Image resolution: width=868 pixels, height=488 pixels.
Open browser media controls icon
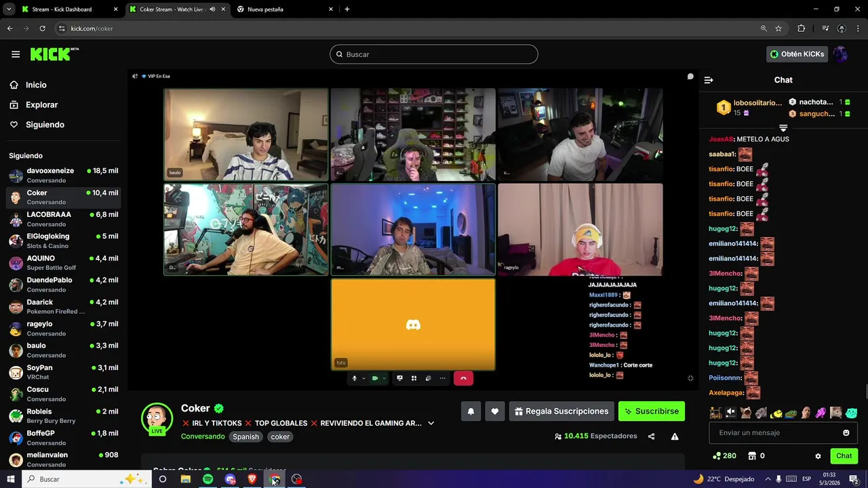(825, 28)
